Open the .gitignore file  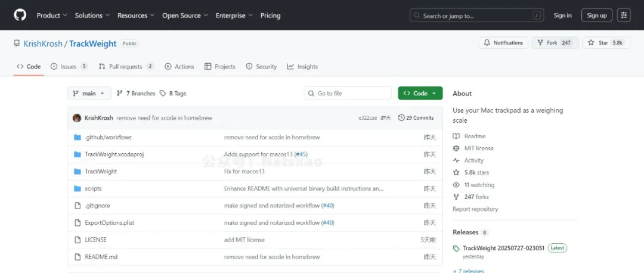tap(97, 205)
